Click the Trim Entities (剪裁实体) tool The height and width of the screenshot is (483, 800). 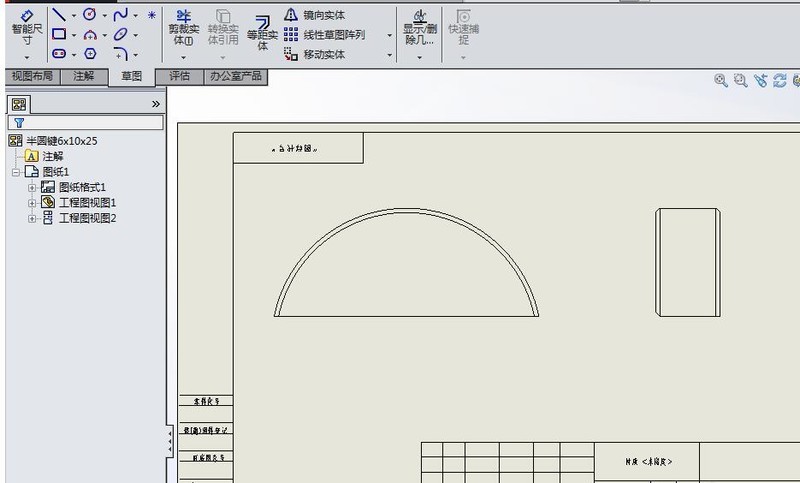click(x=184, y=28)
